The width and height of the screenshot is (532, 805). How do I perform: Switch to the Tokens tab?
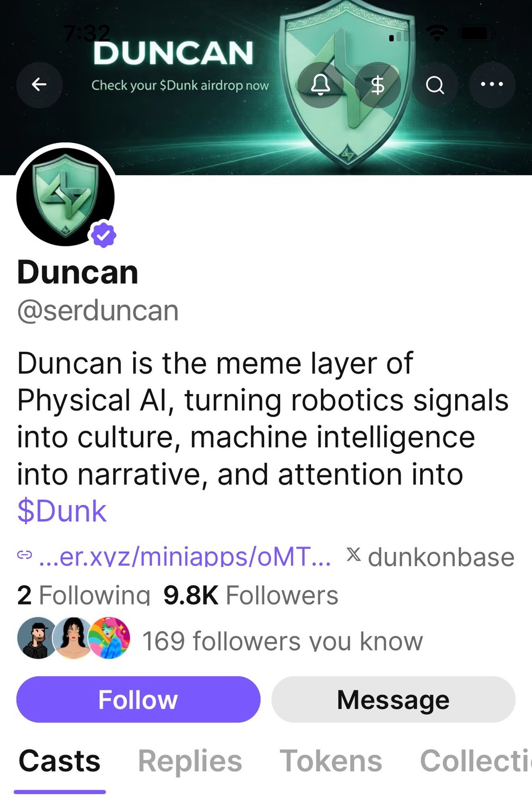pyautogui.click(x=331, y=761)
